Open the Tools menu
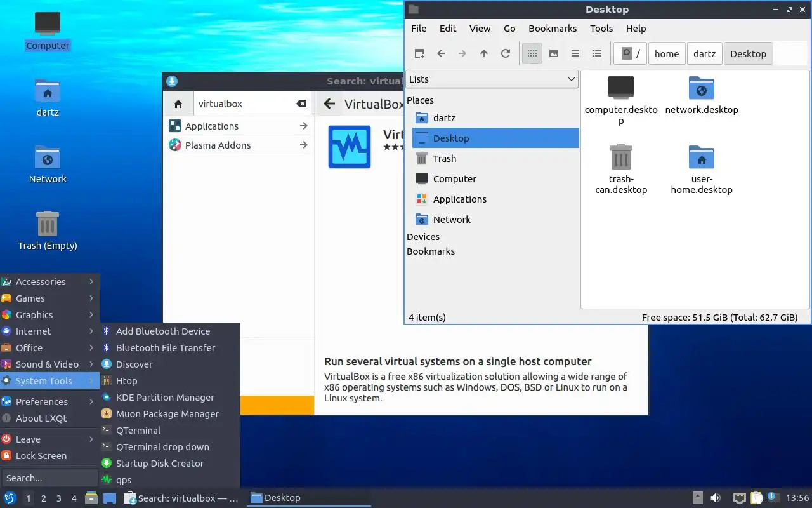The height and width of the screenshot is (508, 812). (601, 29)
